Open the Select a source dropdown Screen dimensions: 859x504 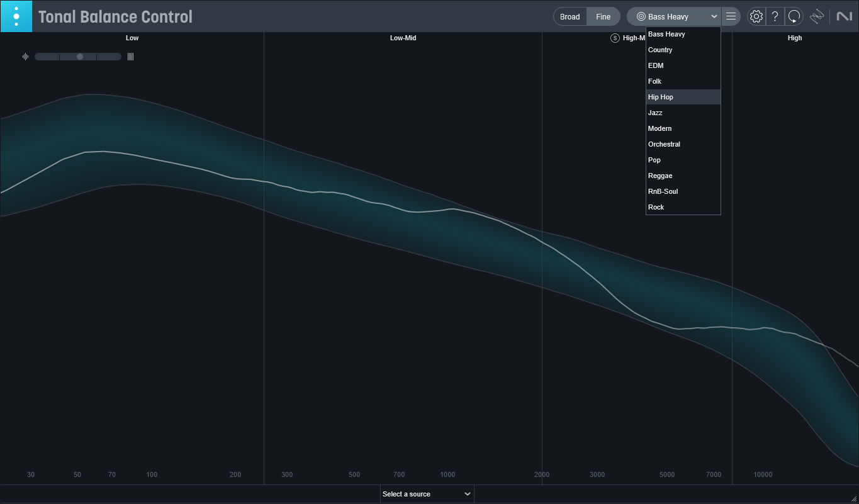coord(427,494)
